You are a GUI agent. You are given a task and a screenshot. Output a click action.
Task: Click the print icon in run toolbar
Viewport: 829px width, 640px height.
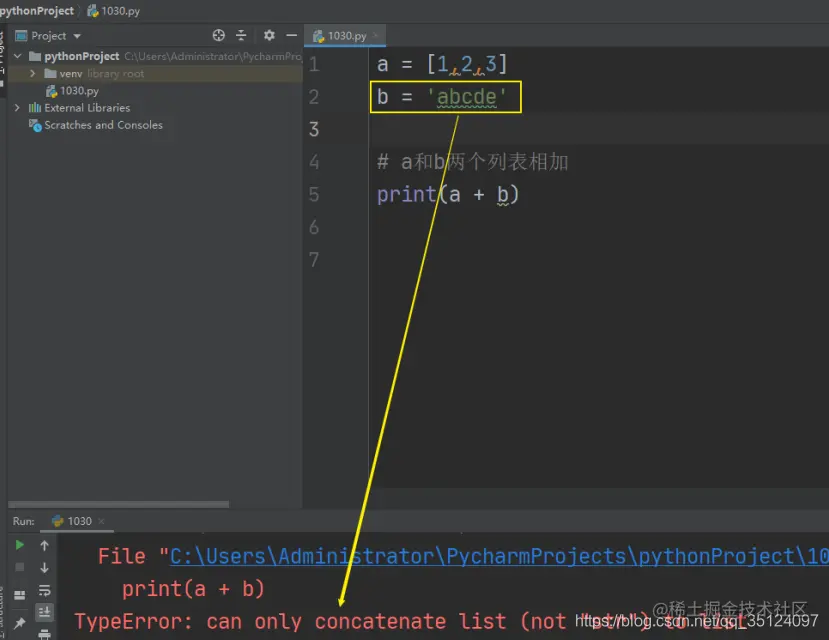tap(44, 634)
